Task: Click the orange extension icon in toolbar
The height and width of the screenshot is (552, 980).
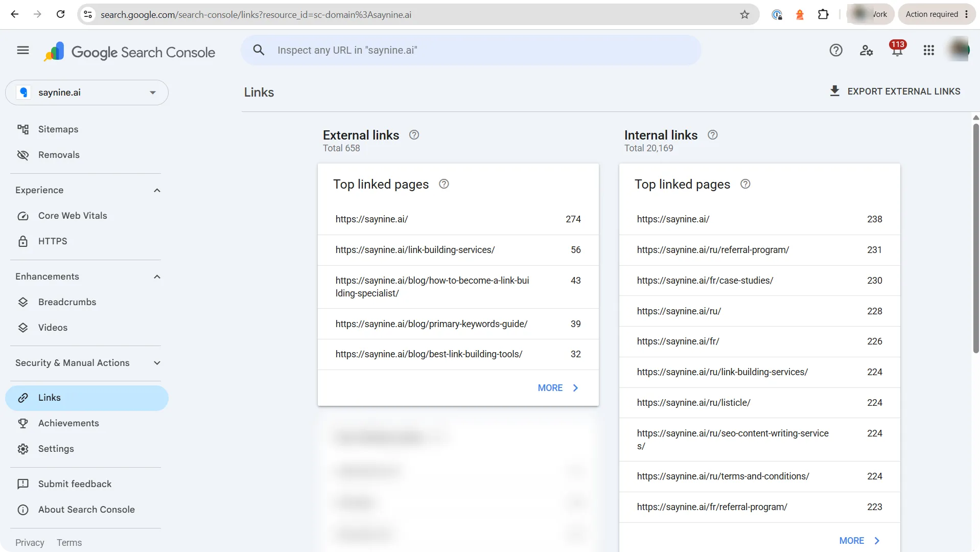Action: pos(800,14)
